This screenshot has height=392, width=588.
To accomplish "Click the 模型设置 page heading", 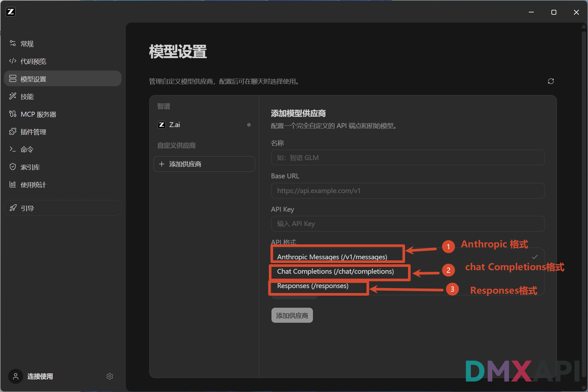I will [x=178, y=52].
